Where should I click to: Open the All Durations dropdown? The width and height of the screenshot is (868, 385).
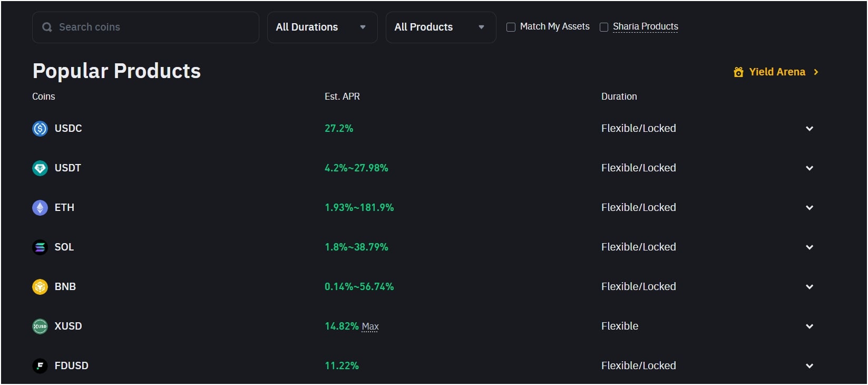tap(322, 27)
